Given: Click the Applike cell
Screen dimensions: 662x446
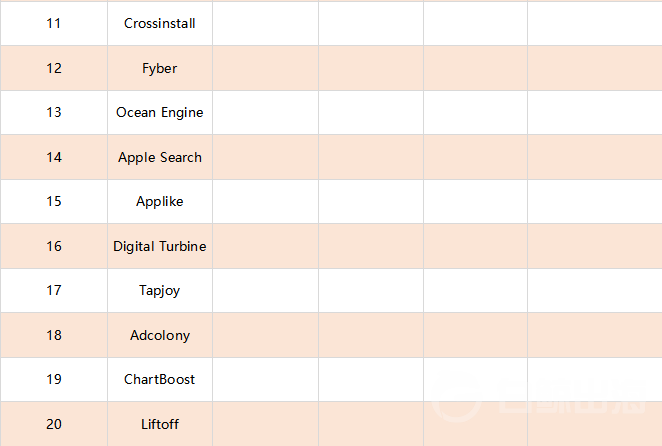Looking at the screenshot, I should [x=160, y=201].
